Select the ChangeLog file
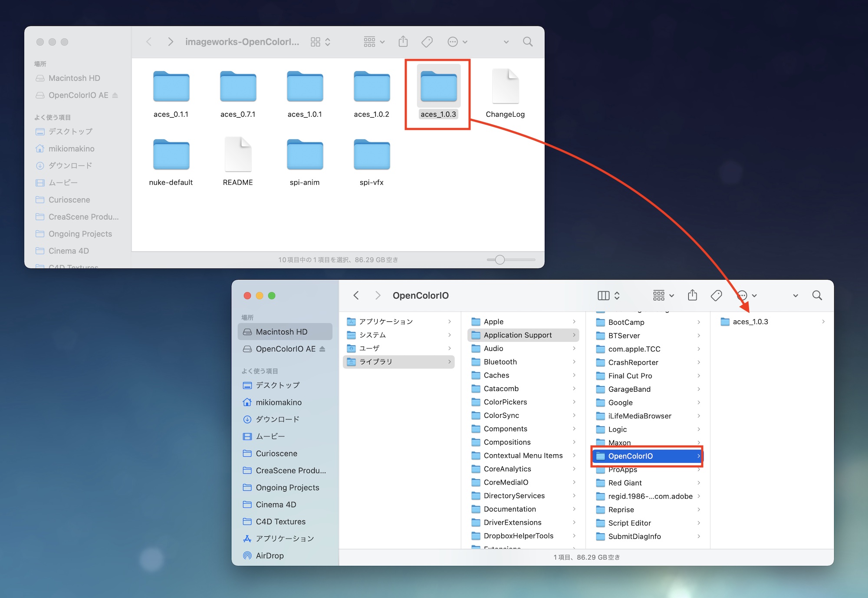Image resolution: width=868 pixels, height=598 pixels. (x=505, y=87)
